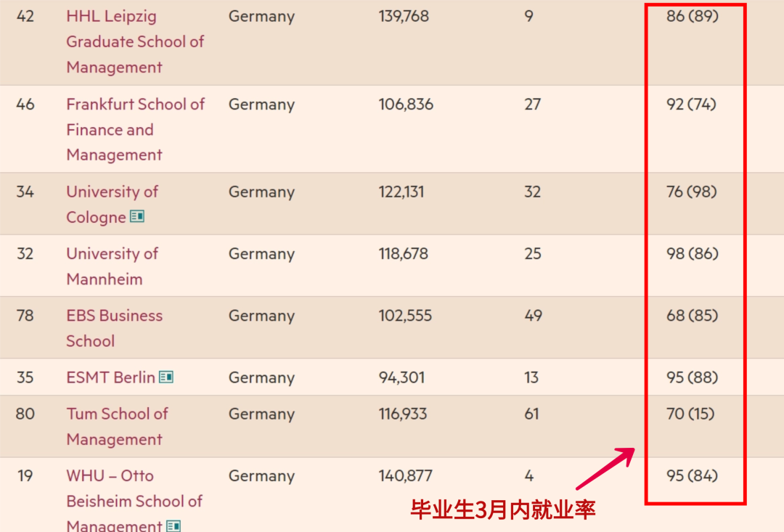Select the employment figure 68 (85)

coord(692,316)
